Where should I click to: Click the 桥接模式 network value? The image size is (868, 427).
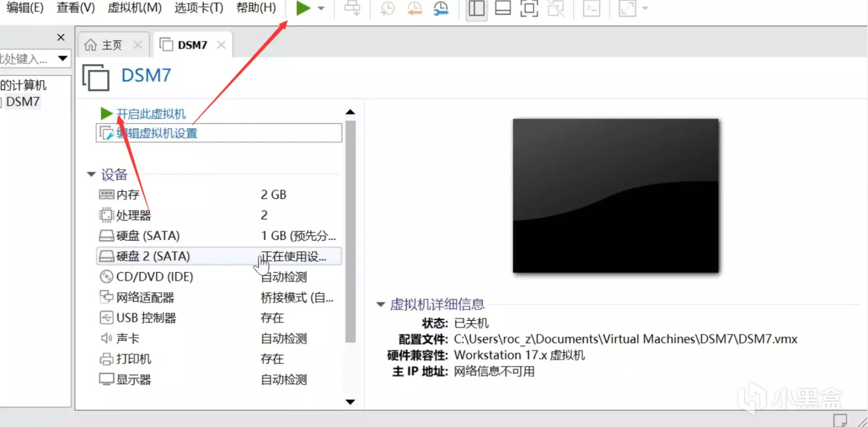pyautogui.click(x=297, y=298)
